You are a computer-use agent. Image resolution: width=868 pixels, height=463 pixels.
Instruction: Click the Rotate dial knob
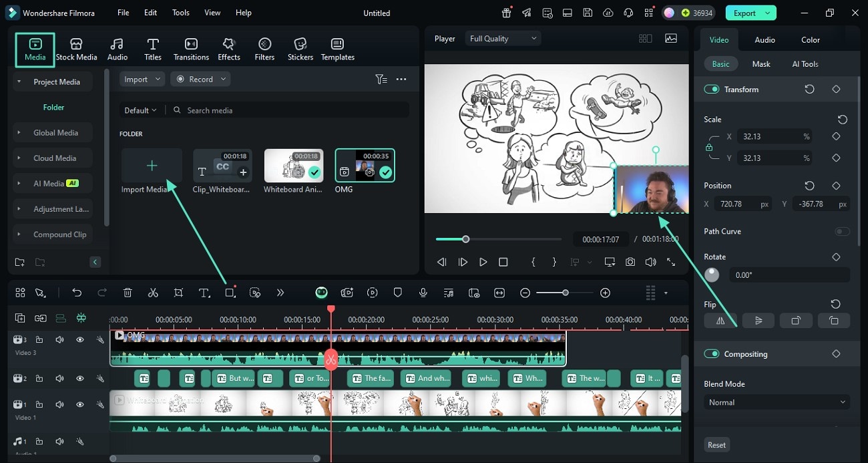[712, 275]
